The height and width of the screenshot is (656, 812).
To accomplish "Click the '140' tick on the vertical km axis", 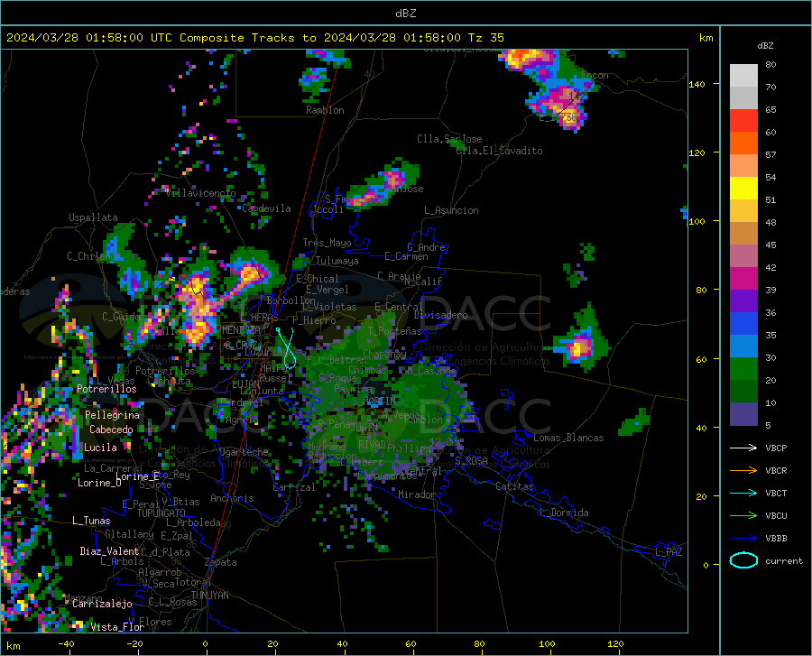I will click(697, 84).
